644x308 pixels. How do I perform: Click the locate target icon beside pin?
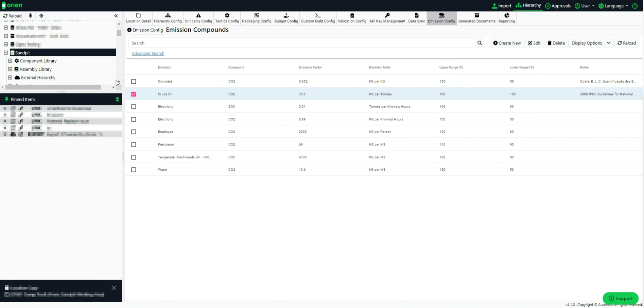click(41, 16)
